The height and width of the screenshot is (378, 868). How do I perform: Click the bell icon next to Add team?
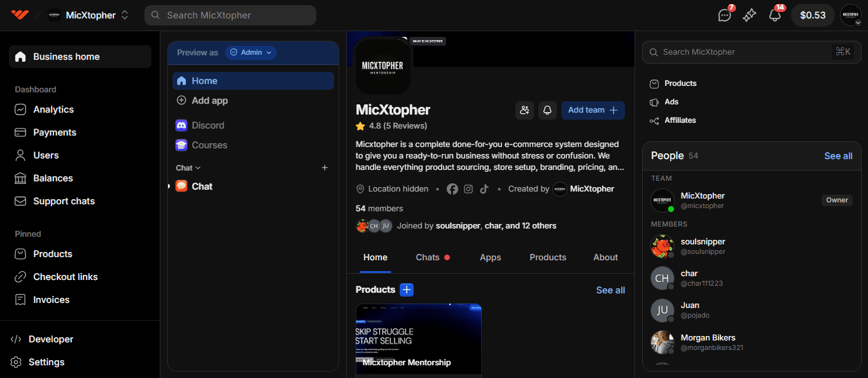pyautogui.click(x=547, y=110)
